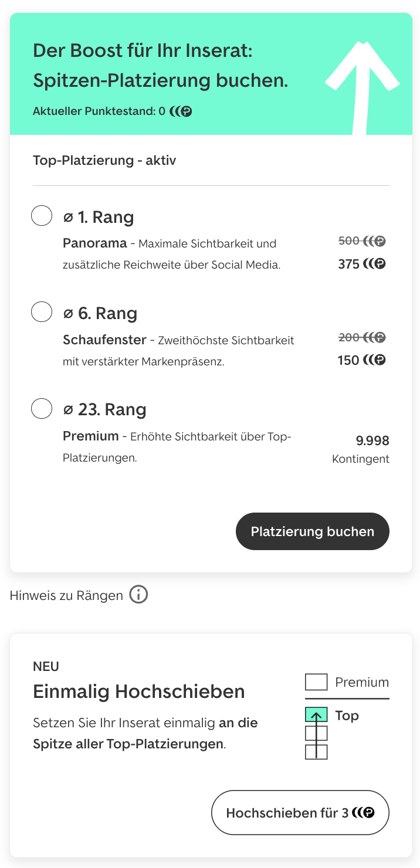The image size is (420, 868).
Task: Click the Premium box in the ranking diagram
Action: point(316,681)
